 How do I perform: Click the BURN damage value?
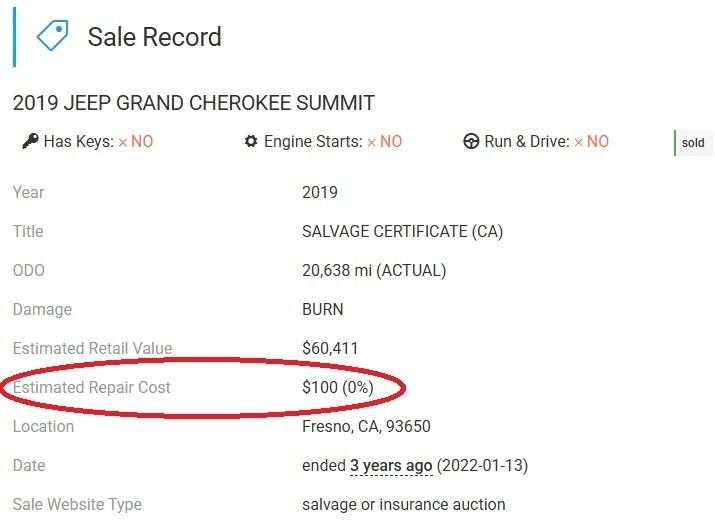(x=322, y=310)
